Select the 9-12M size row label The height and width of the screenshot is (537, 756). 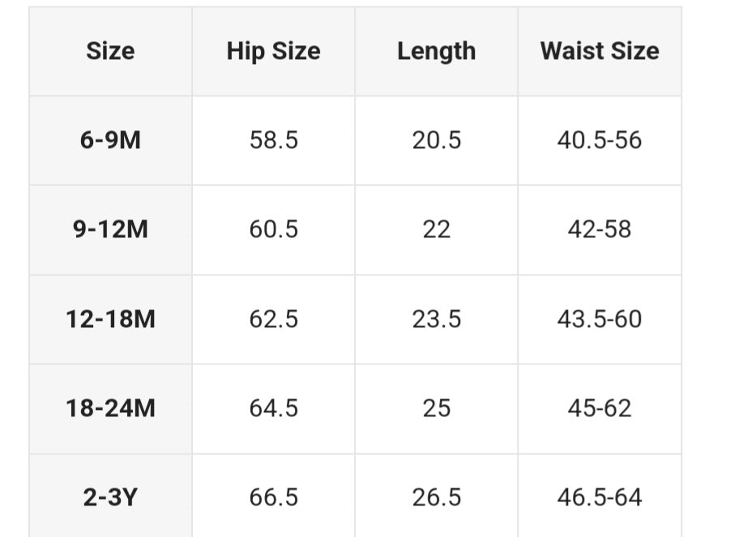point(110,229)
